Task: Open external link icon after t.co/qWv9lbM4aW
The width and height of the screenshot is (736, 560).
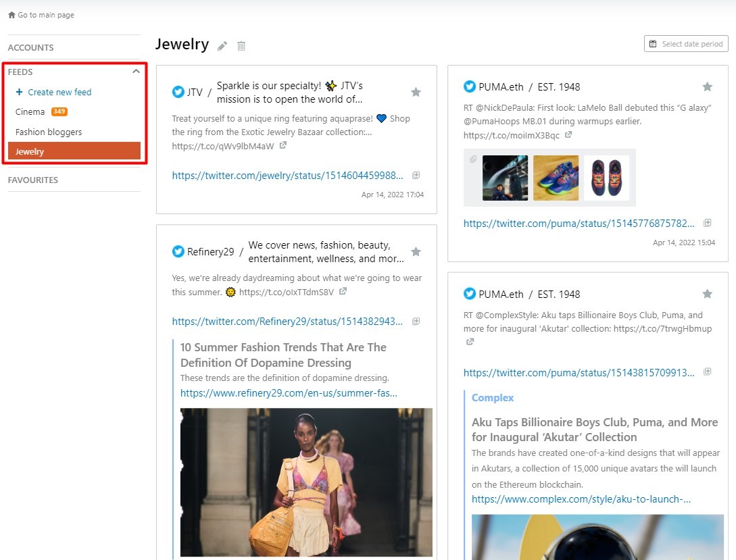Action: pyautogui.click(x=283, y=145)
